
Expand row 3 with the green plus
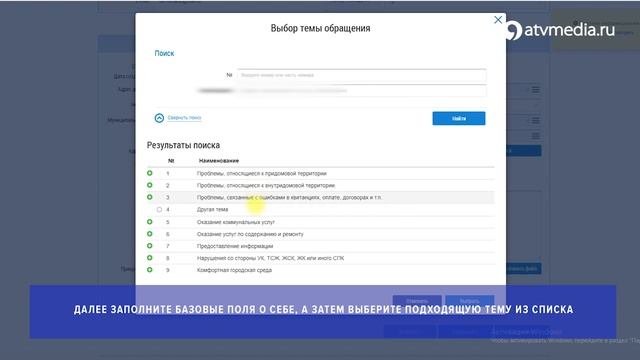pos(150,197)
